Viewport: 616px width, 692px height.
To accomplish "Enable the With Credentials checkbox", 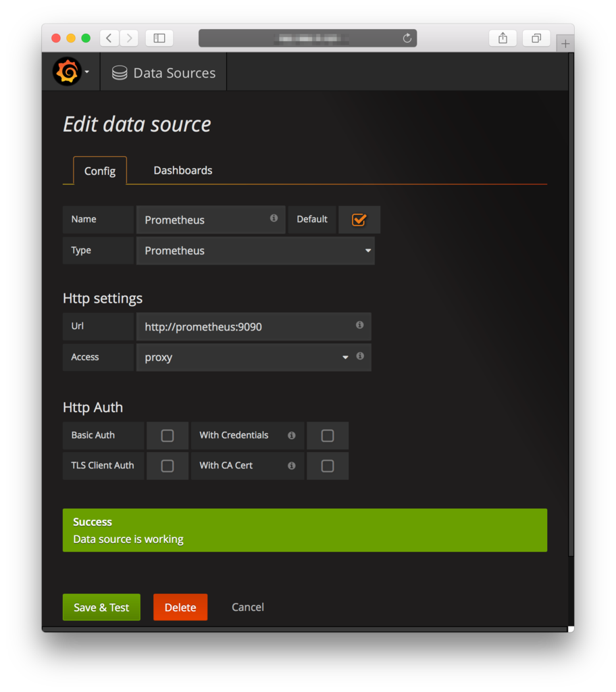I will (x=328, y=436).
